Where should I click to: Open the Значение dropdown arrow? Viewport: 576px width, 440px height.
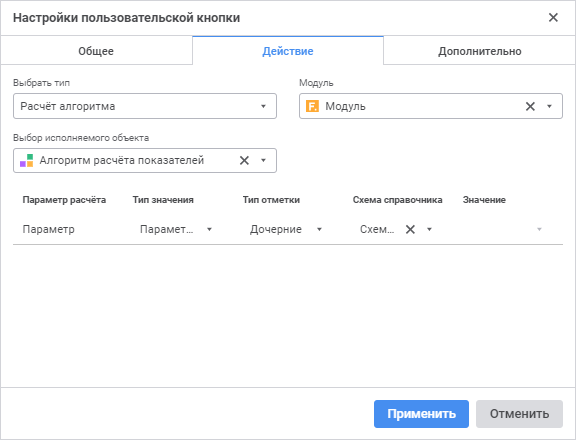[x=539, y=230]
